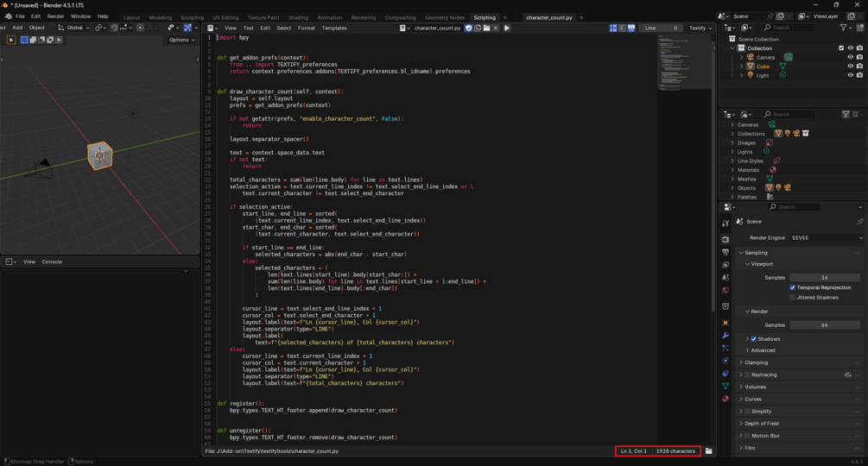Duplicate the character_count.py text datablock
Screen dimensions: 868x466
(x=478, y=28)
